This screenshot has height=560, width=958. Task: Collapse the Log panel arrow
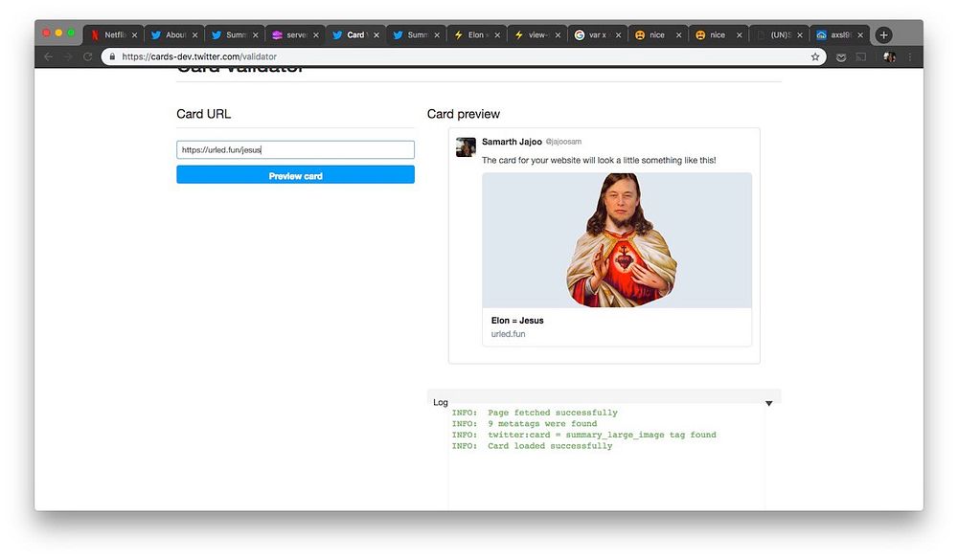[768, 403]
